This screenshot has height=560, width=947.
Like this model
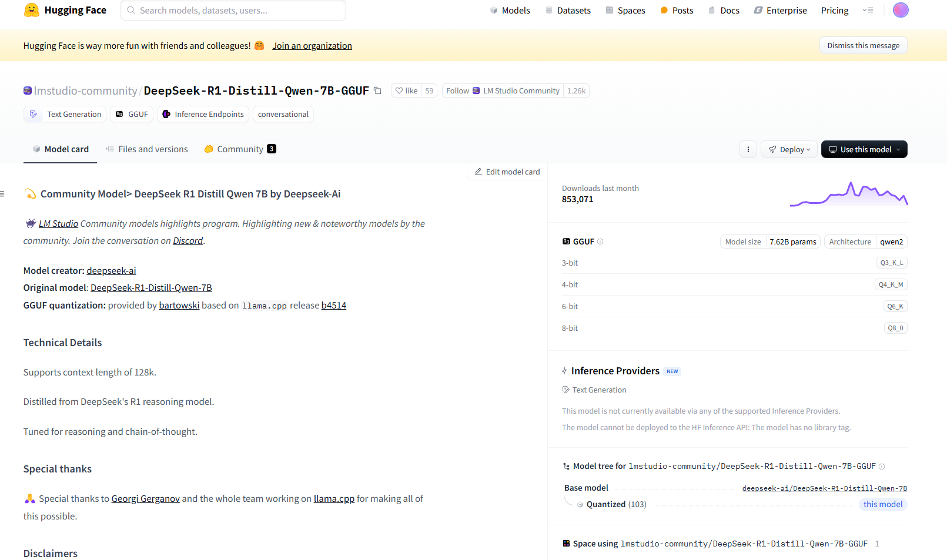click(x=406, y=90)
